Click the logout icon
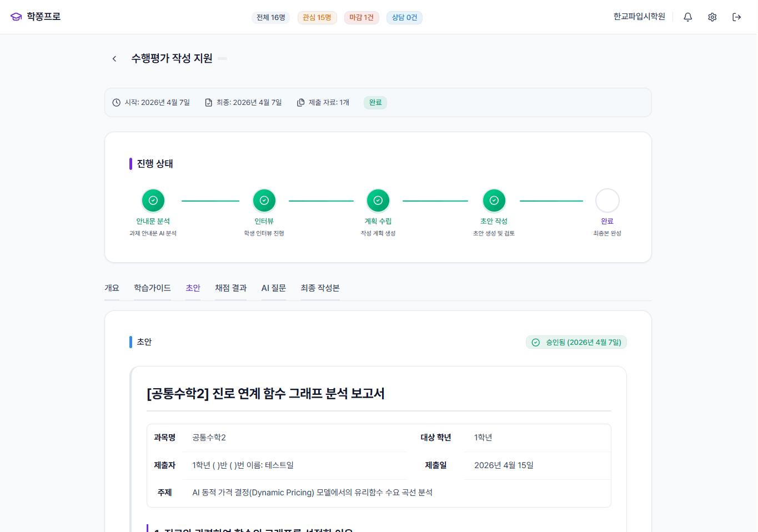This screenshot has height=532, width=758. pos(736,17)
